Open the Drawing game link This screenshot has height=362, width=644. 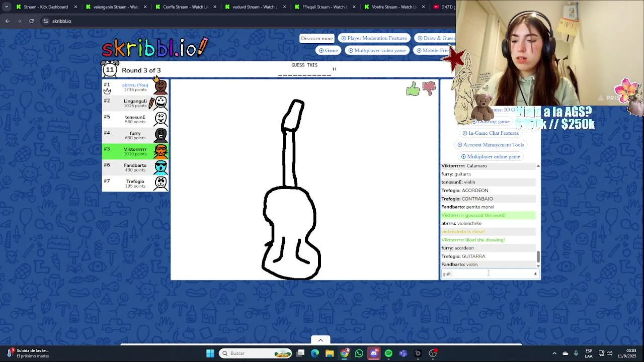coord(491,122)
